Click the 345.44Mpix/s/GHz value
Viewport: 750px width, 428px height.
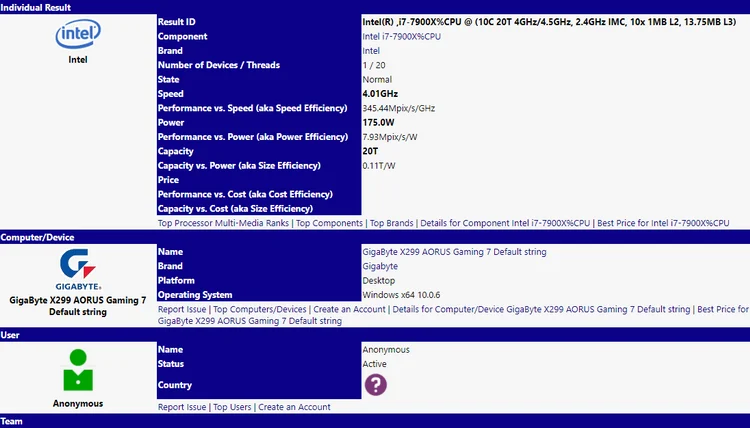398,108
